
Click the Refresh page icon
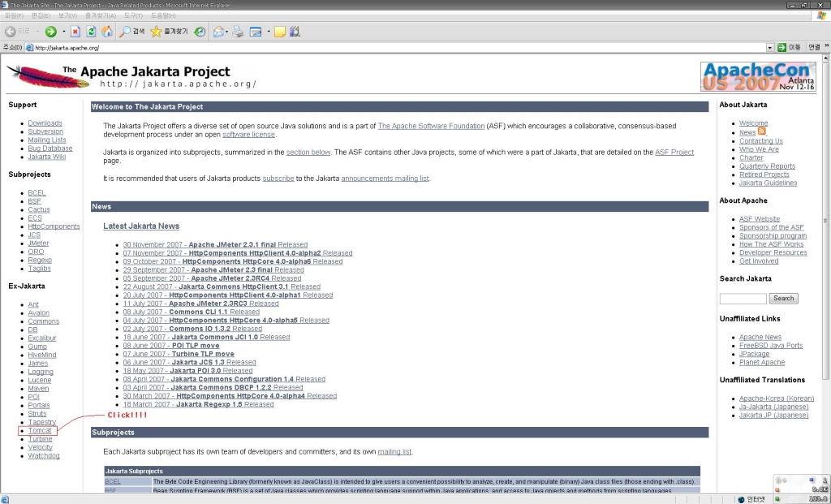[91, 32]
